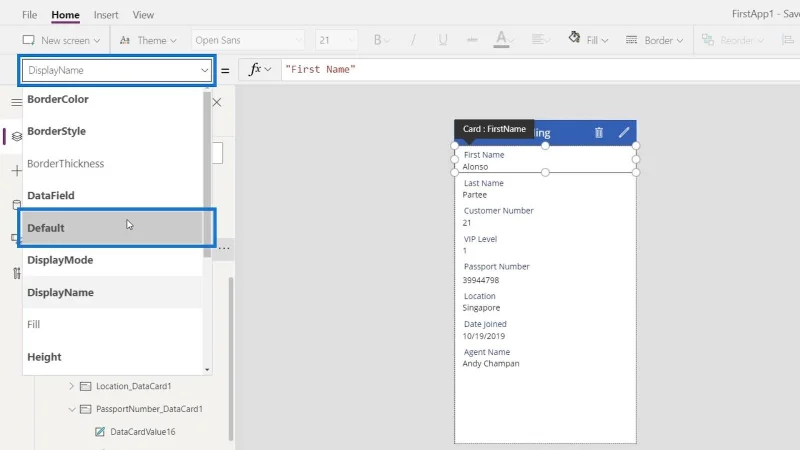Click the Partee value on canvas
Image resolution: width=800 pixels, height=450 pixels.
[474, 195]
